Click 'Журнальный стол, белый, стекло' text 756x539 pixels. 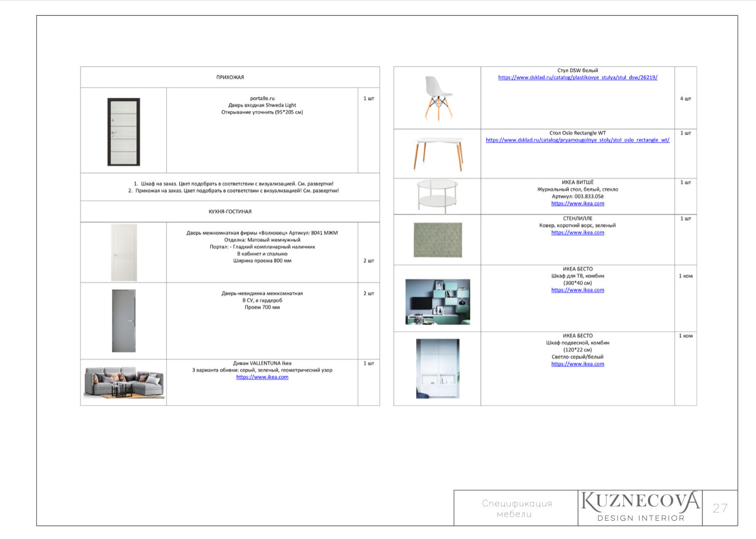[x=578, y=189]
